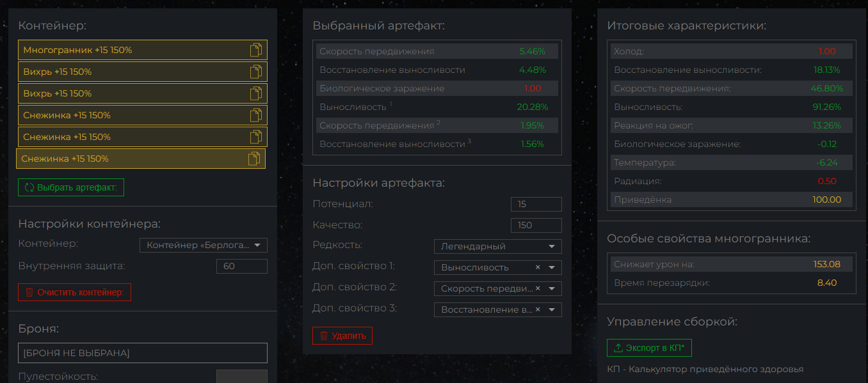Remove the value in Доп. свойство 3
Viewport: 868px width, 383px height.
tap(538, 309)
